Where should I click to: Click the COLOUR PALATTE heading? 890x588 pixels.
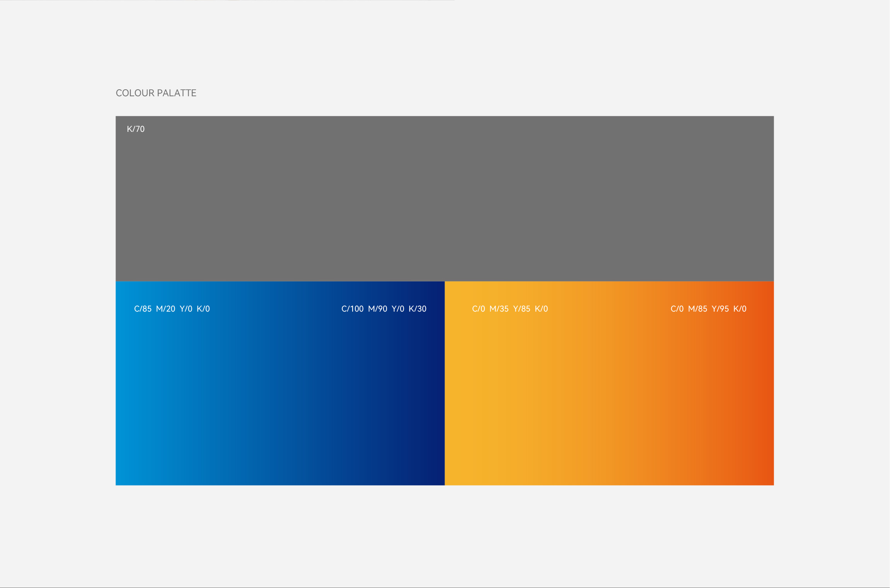click(x=156, y=93)
